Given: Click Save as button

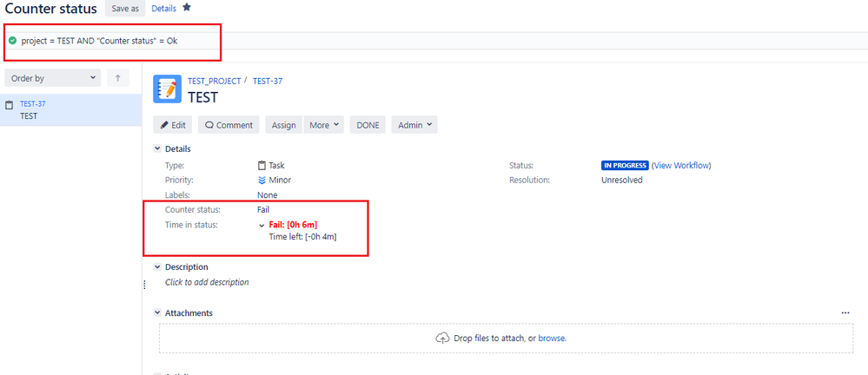Looking at the screenshot, I should click(125, 9).
